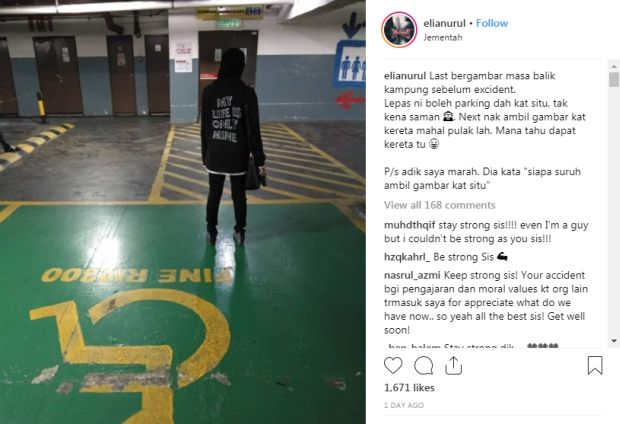Open elianurul username in the caption
Viewport: 620px width, 424px height.
(405, 76)
